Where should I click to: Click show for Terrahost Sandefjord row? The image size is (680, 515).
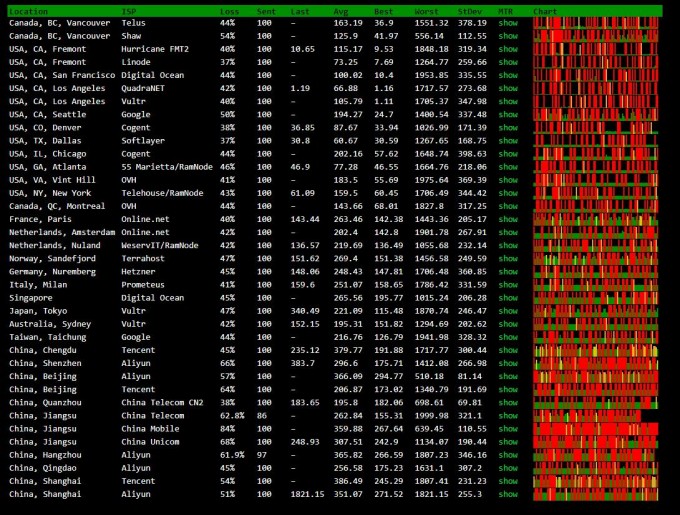(x=508, y=258)
